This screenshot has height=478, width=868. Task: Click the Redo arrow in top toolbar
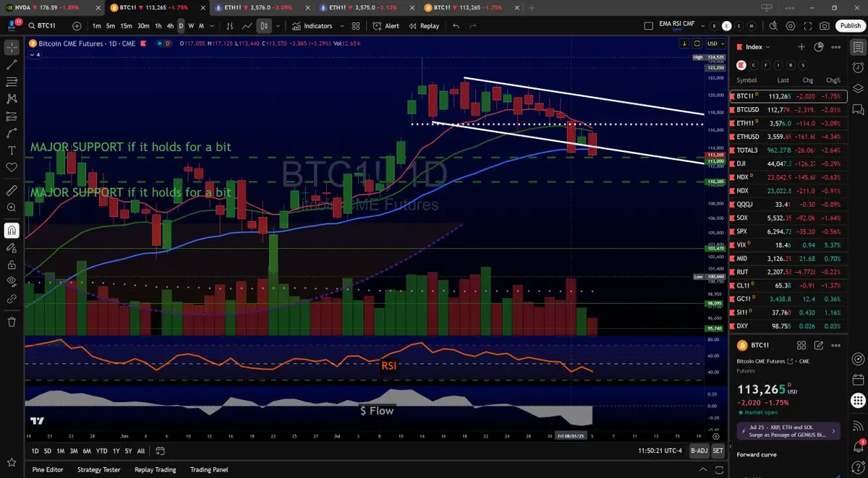473,25
